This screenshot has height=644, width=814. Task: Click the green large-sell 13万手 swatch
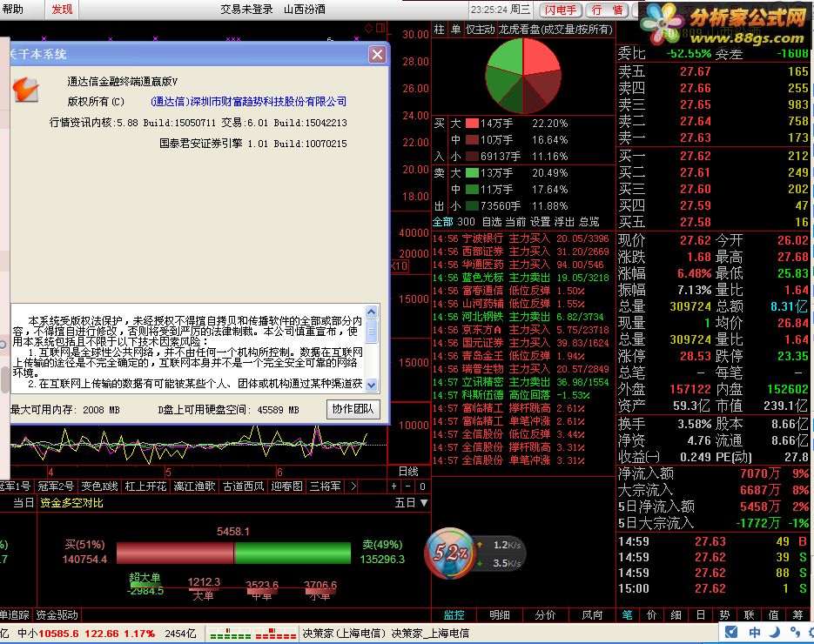point(472,173)
